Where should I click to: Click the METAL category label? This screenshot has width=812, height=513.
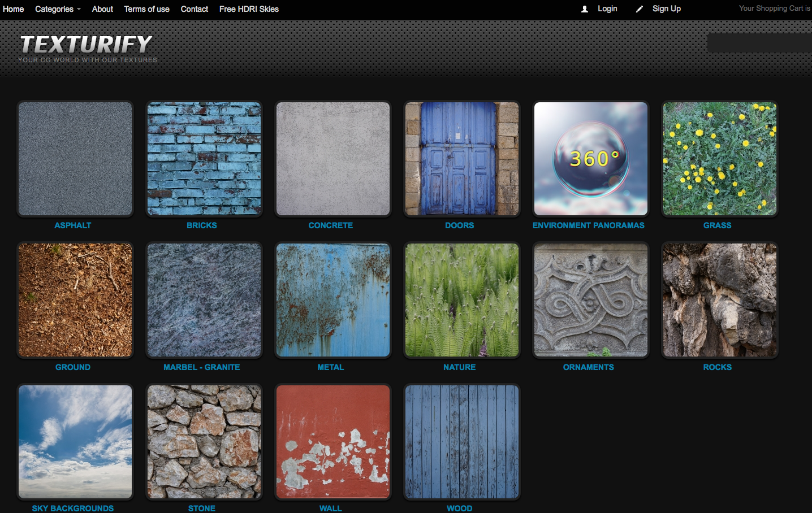pyautogui.click(x=331, y=367)
